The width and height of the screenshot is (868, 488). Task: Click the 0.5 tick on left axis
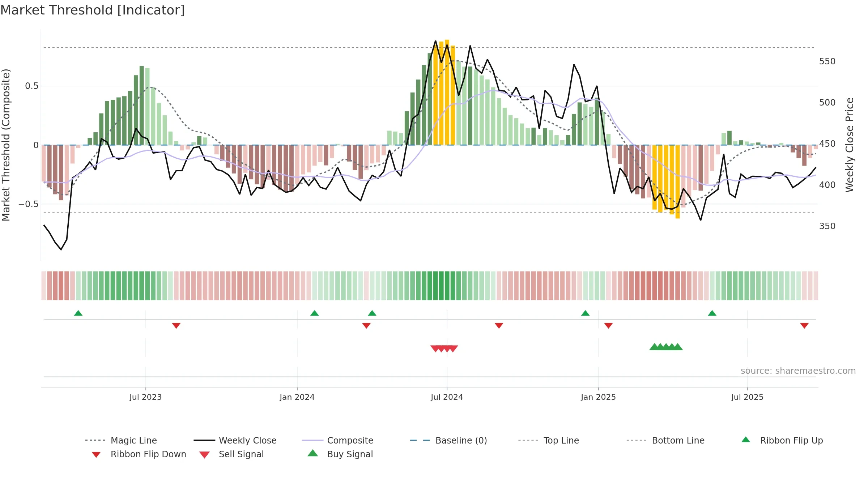point(31,86)
